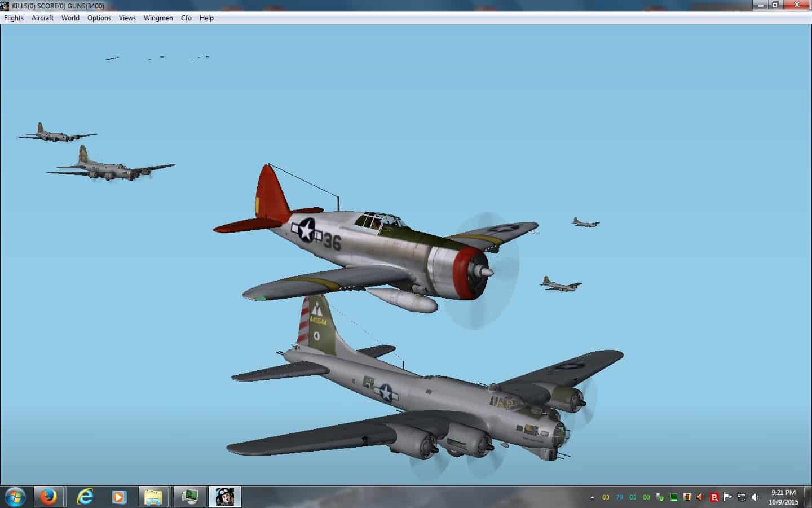Open Internet Explorer from taskbar

coord(85,497)
